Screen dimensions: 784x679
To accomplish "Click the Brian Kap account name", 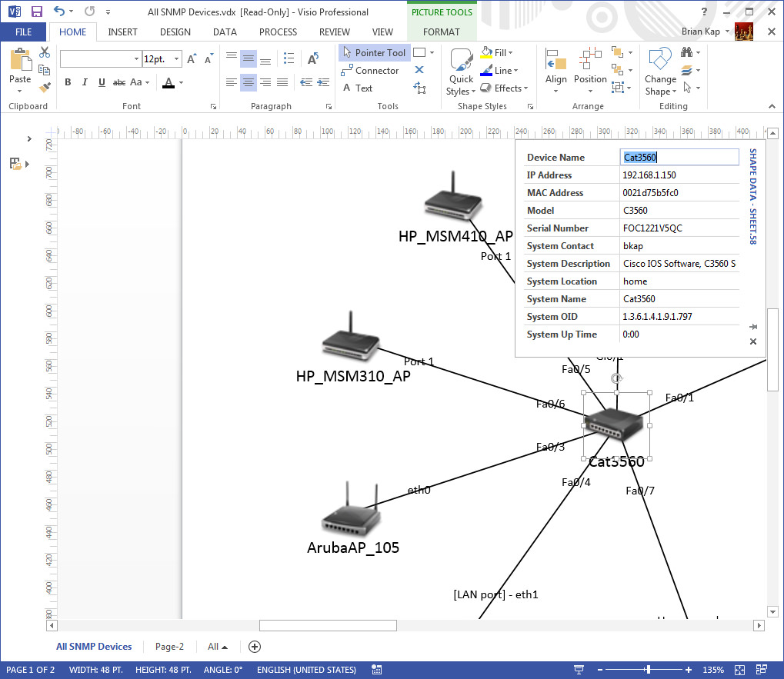I will (700, 32).
